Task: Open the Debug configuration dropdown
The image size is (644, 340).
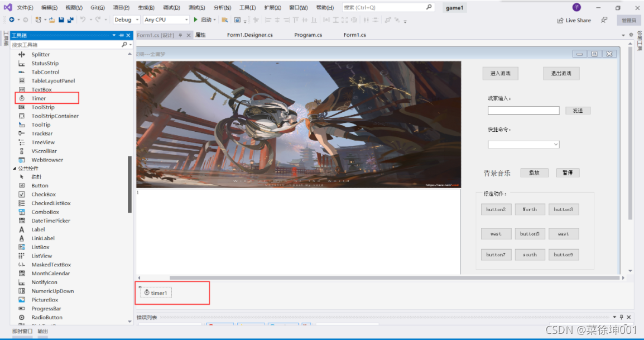Action: click(x=127, y=20)
